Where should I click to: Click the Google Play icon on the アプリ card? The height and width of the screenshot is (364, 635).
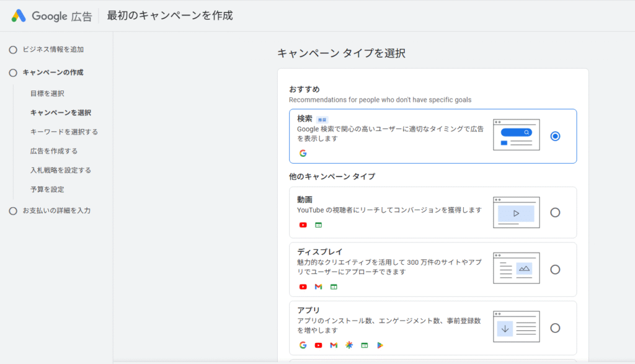pyautogui.click(x=380, y=345)
